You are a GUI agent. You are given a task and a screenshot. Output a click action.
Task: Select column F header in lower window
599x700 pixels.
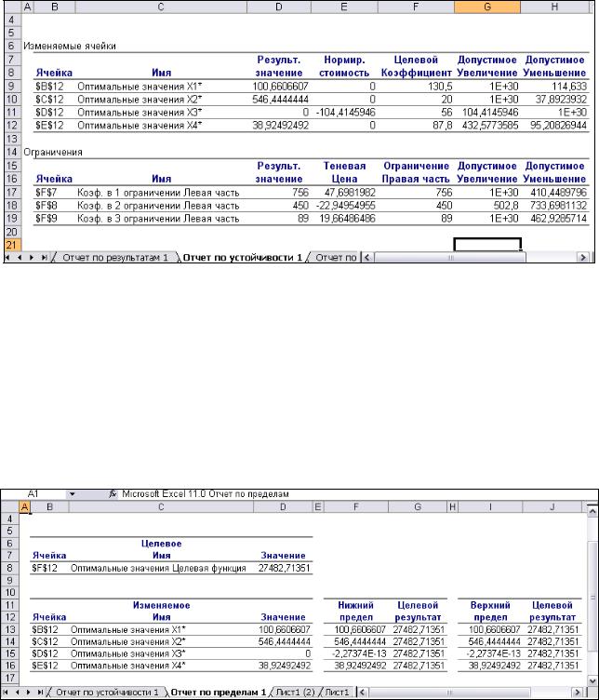pyautogui.click(x=356, y=507)
